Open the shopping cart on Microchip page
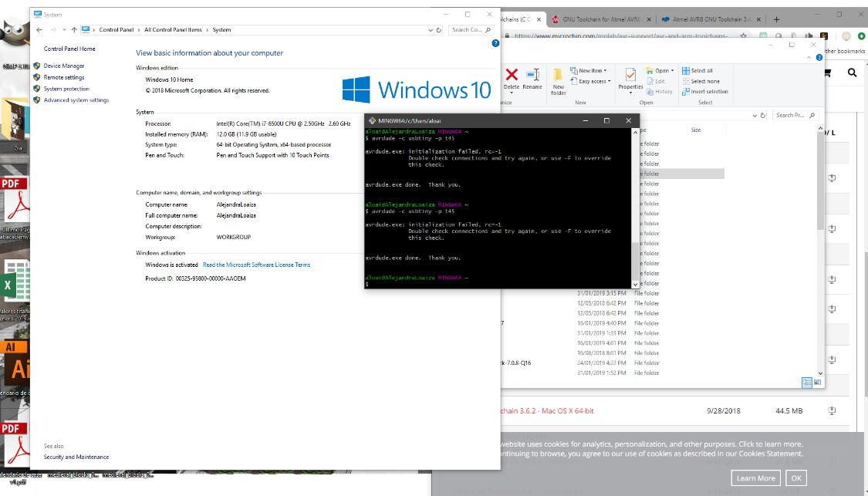 click(828, 73)
